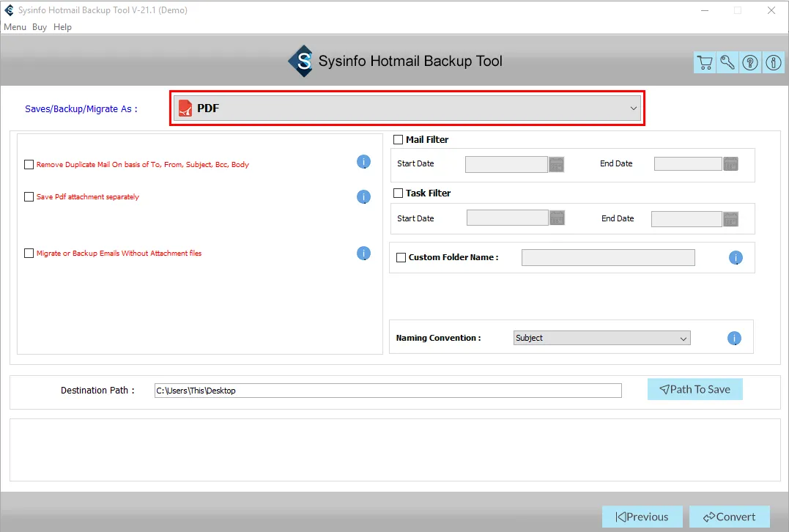This screenshot has height=532, width=789.
Task: Tick the Custom Folder Name checkbox
Action: (401, 257)
